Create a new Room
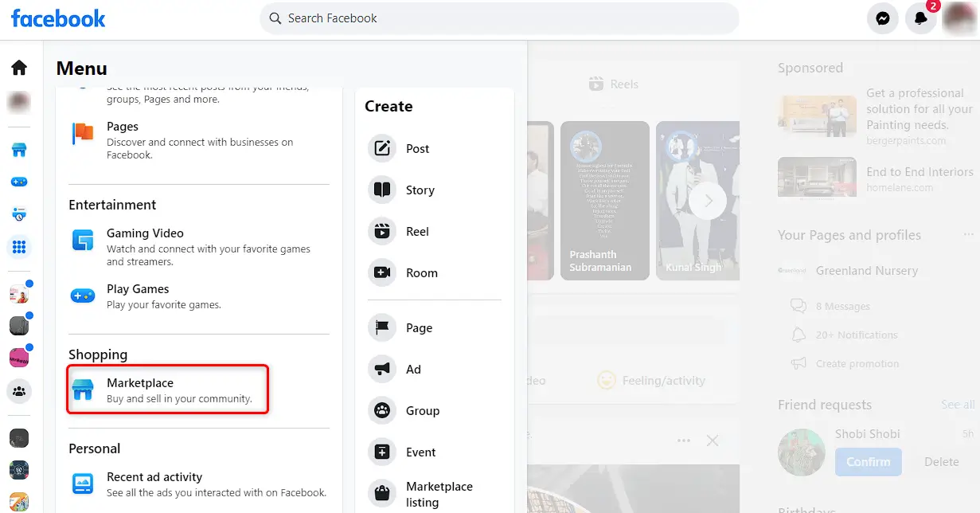 (435, 272)
